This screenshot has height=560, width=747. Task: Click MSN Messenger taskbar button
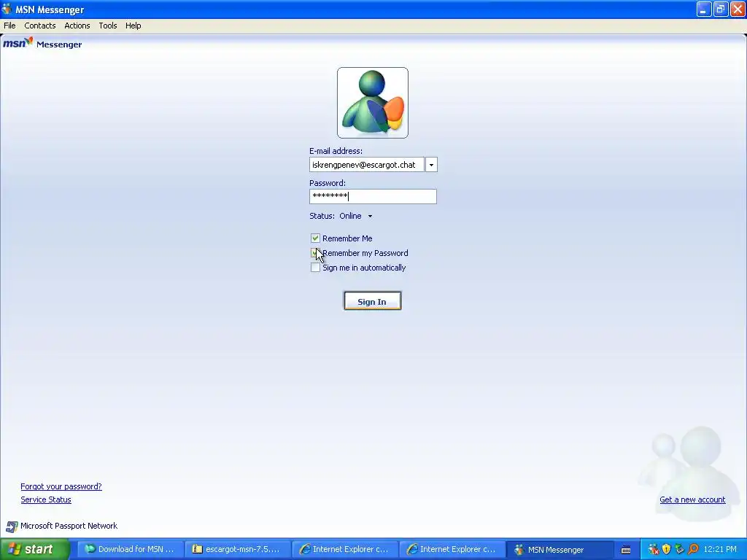point(560,550)
